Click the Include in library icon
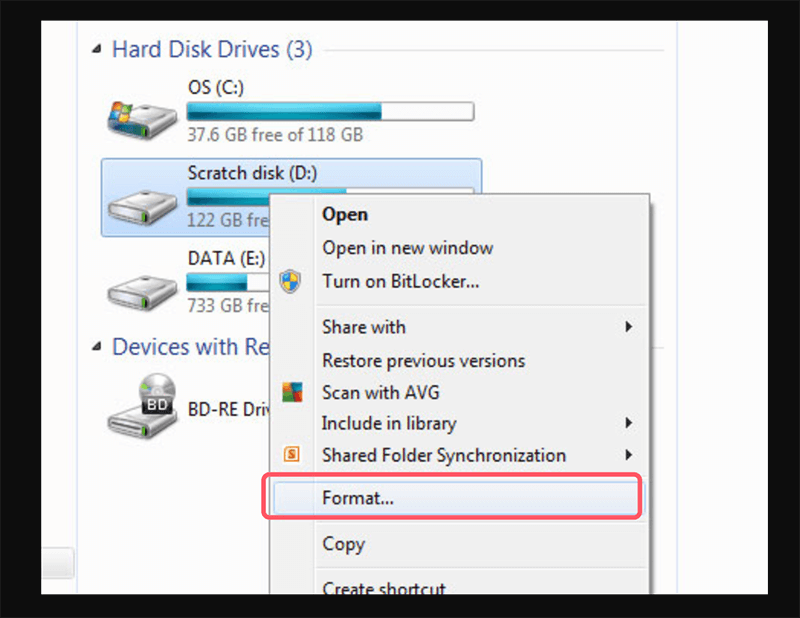Screen dimensions: 800x618 pos(291,424)
